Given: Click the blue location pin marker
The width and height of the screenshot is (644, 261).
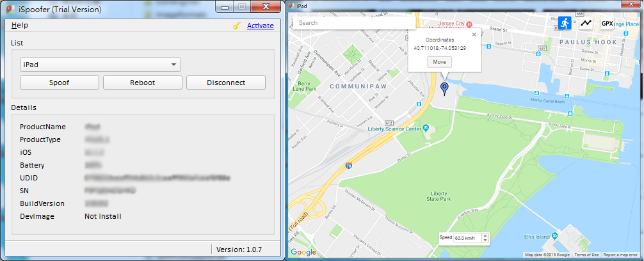Looking at the screenshot, I should tap(444, 89).
